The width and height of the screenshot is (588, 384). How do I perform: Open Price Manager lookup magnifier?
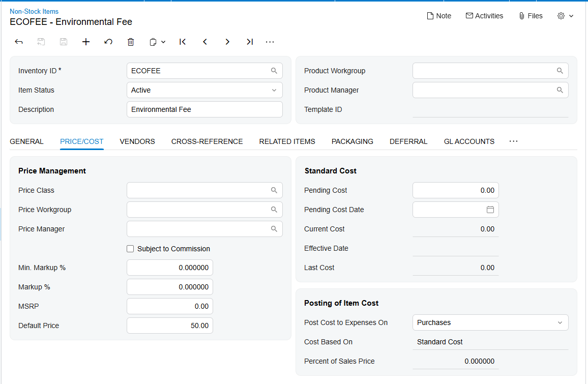point(274,229)
